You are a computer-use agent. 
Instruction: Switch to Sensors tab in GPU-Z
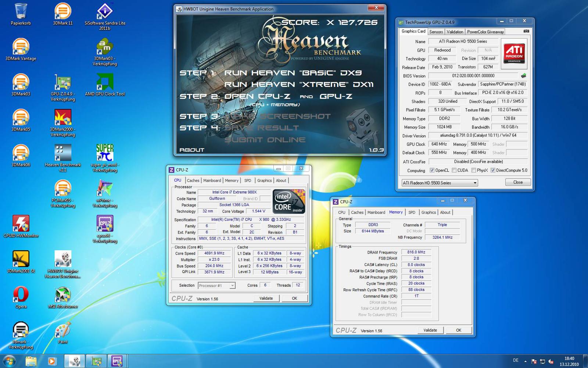436,32
